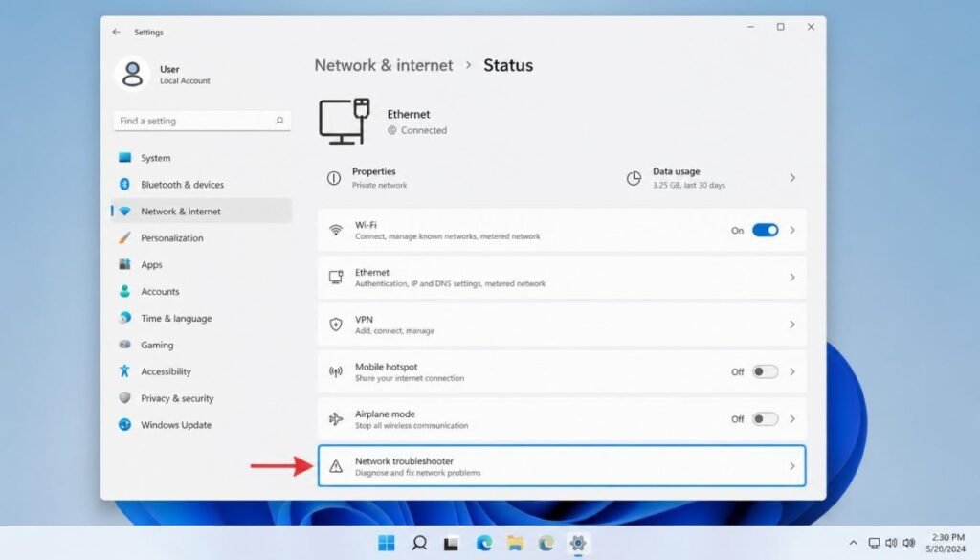Open Network troubleshooter option
This screenshot has width=980, height=560.
pos(561,466)
